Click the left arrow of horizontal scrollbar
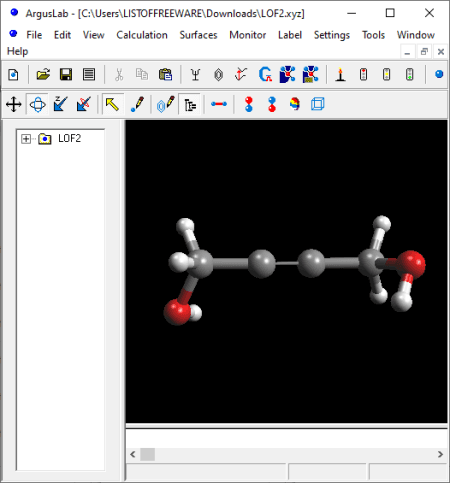 133,454
